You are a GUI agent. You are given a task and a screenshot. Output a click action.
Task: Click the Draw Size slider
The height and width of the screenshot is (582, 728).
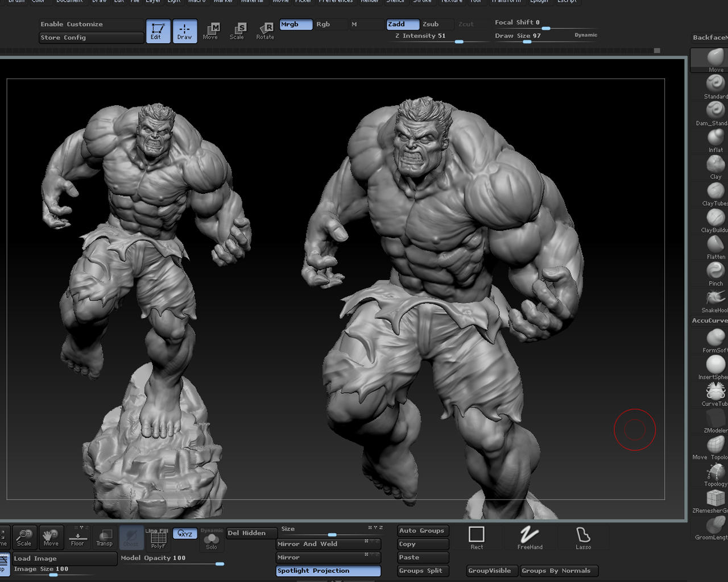click(x=529, y=37)
